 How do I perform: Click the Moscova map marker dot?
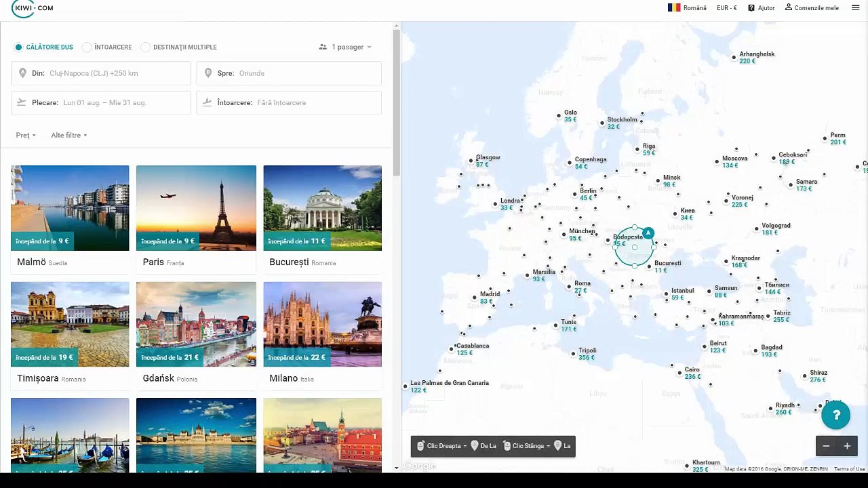[x=716, y=161]
